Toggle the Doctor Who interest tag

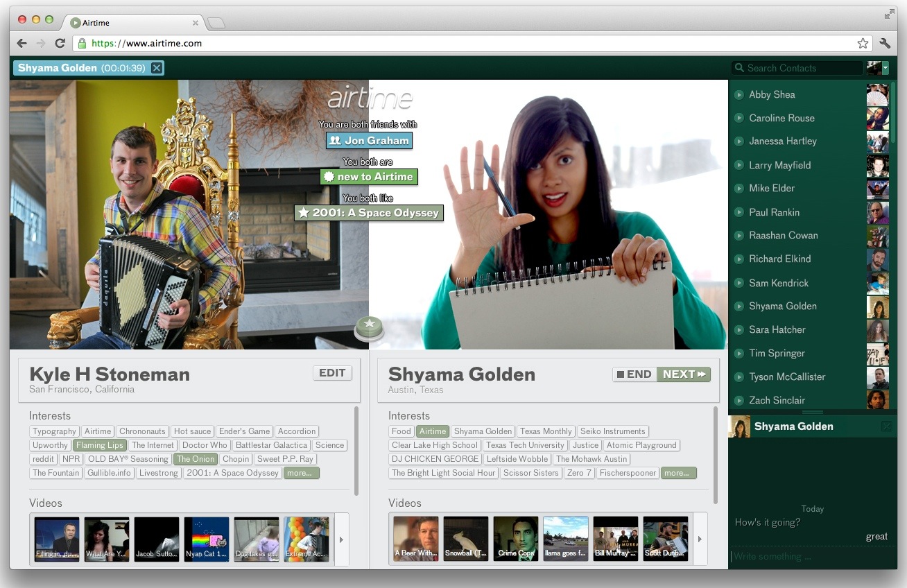point(205,445)
